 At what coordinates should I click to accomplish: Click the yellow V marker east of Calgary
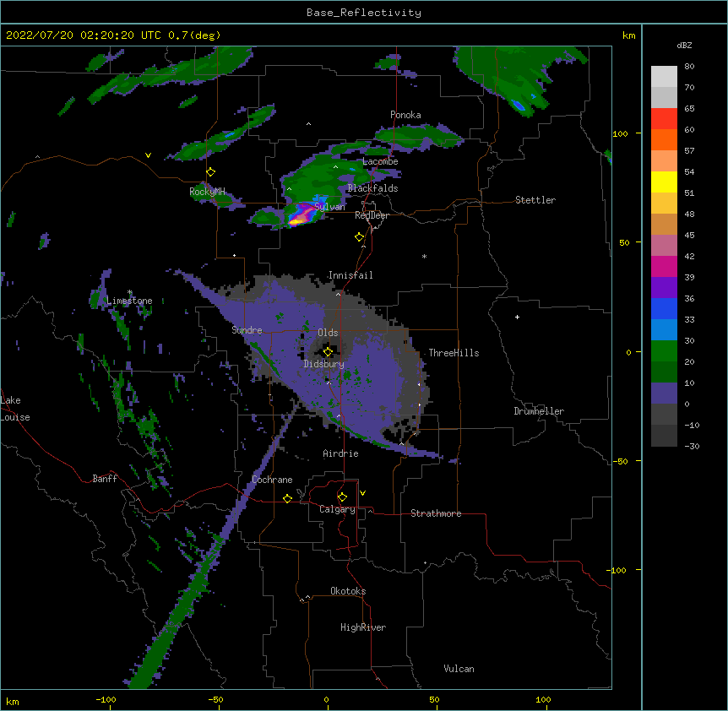coord(362,493)
